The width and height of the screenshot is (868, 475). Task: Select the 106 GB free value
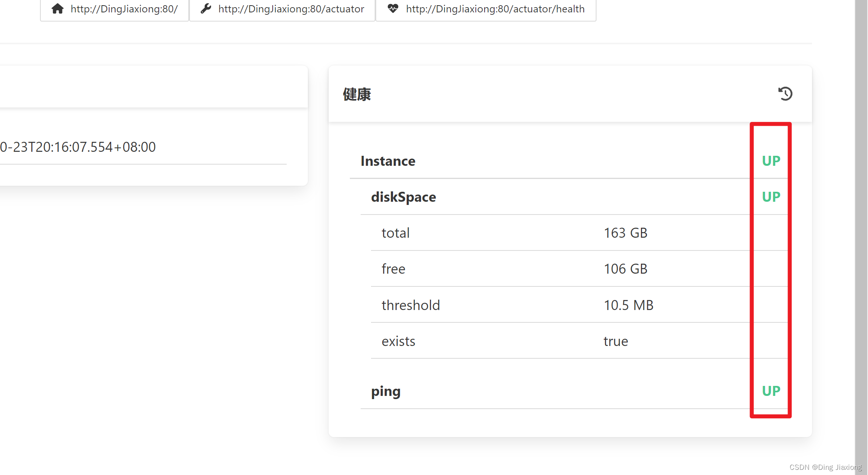click(x=625, y=269)
